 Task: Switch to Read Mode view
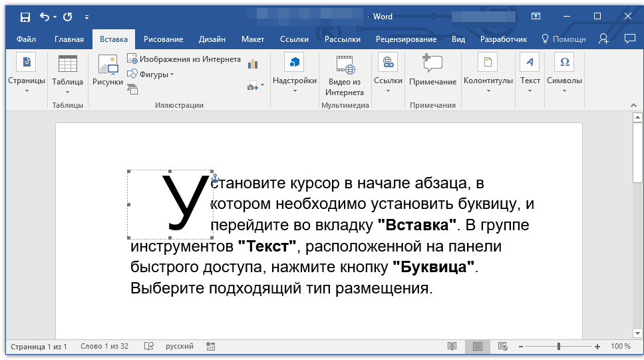452,347
